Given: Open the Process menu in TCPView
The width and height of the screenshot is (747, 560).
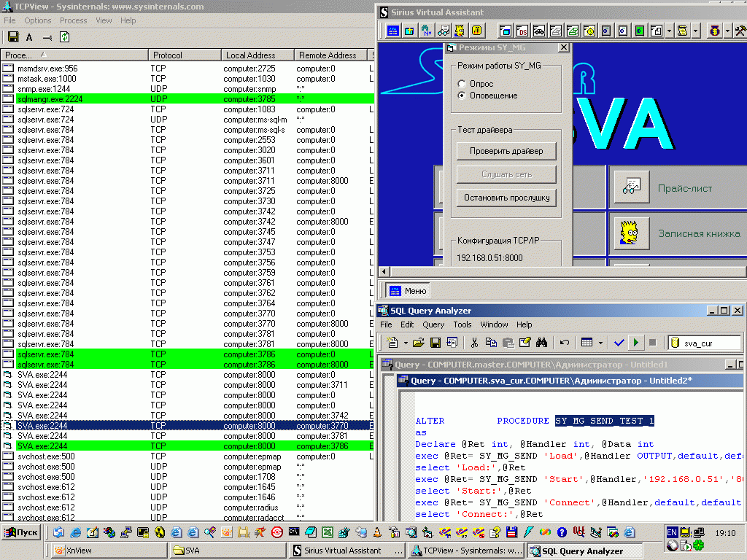Looking at the screenshot, I should click(x=74, y=20).
